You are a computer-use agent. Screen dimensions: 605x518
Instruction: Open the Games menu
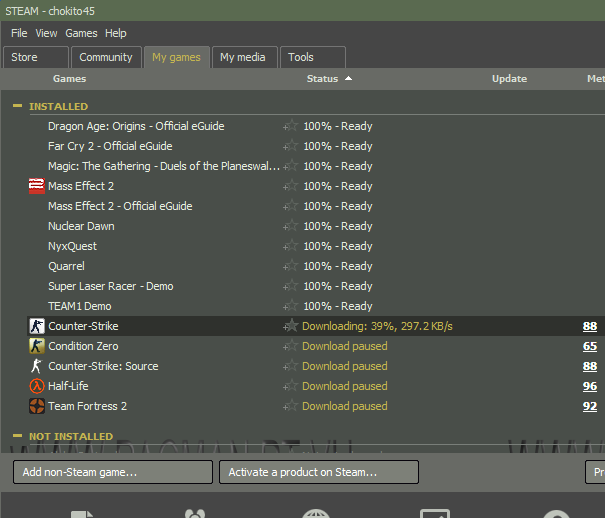(x=81, y=33)
